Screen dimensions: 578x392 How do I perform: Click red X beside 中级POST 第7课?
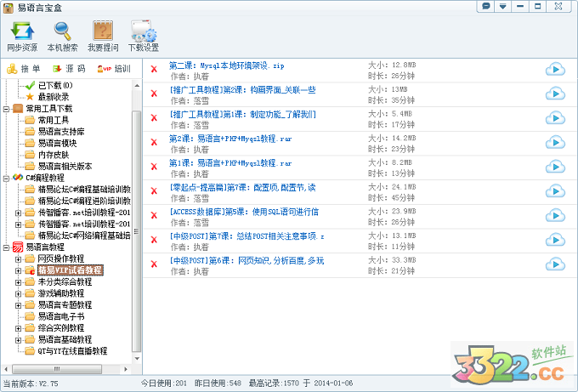pyautogui.click(x=154, y=239)
